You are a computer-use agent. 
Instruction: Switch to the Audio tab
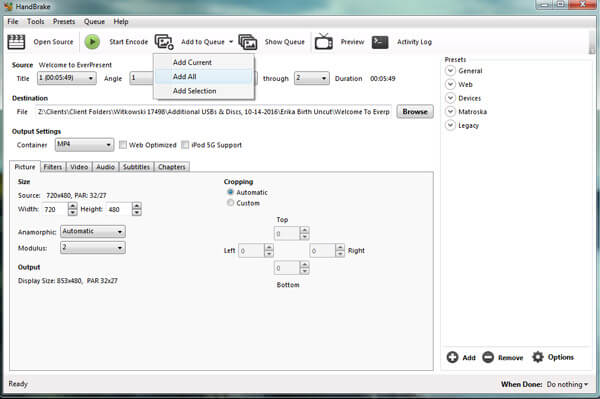pos(106,167)
